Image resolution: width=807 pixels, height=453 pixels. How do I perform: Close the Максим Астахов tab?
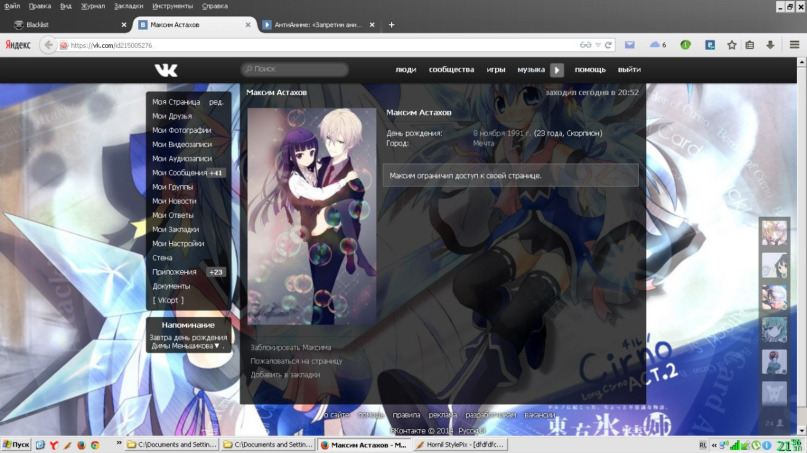pyautogui.click(x=248, y=25)
